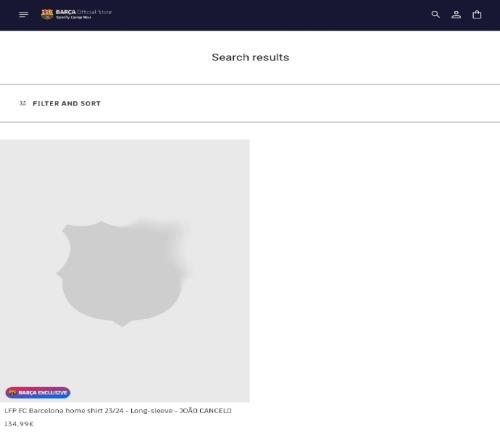
Task: Click the FC Barcelona crest logo in header
Action: [x=47, y=14]
